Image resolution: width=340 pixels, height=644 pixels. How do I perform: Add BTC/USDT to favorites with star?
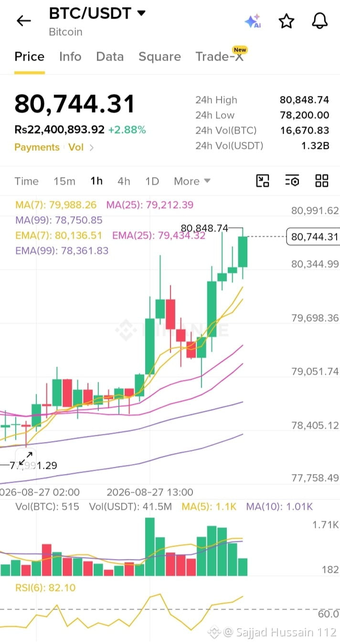[x=286, y=21]
